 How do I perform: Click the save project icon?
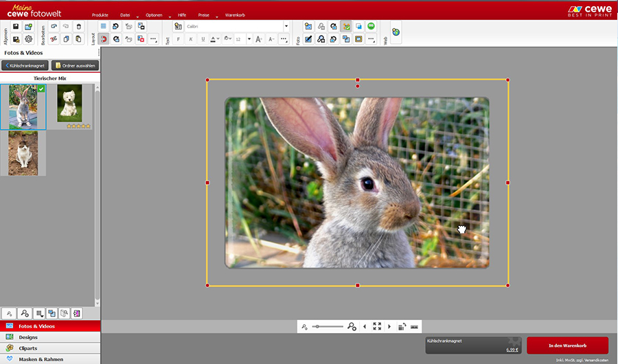(16, 27)
